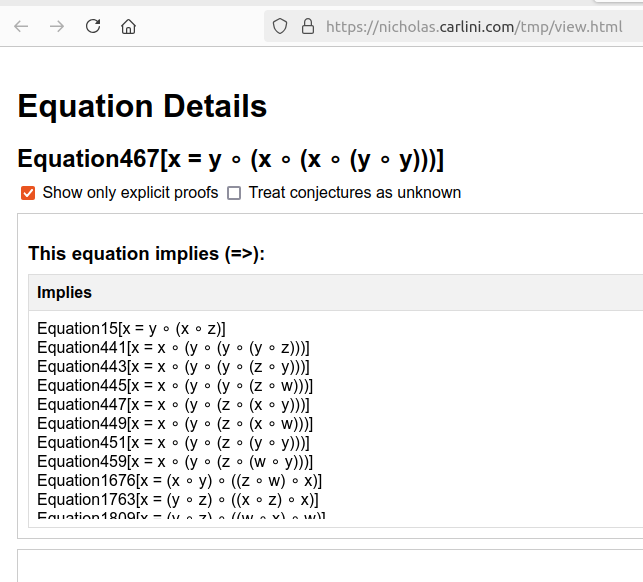This screenshot has height=582, width=643.
Task: Open Equation441 in the implies list
Action: [173, 347]
